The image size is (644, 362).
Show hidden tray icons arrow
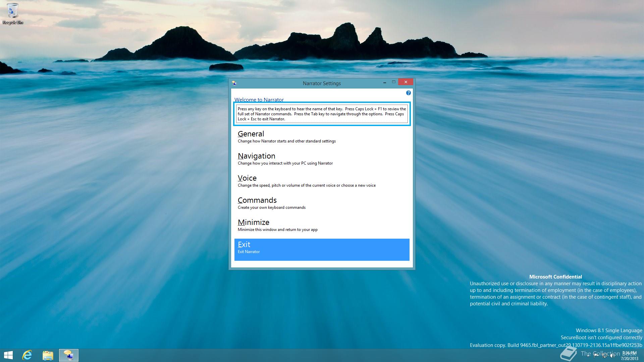(x=588, y=356)
